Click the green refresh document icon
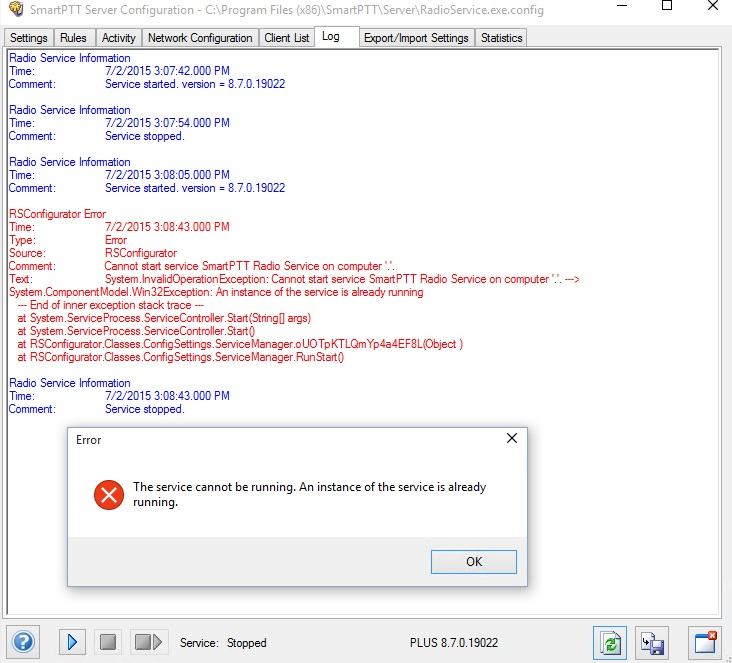This screenshot has height=663, width=732. [x=610, y=643]
